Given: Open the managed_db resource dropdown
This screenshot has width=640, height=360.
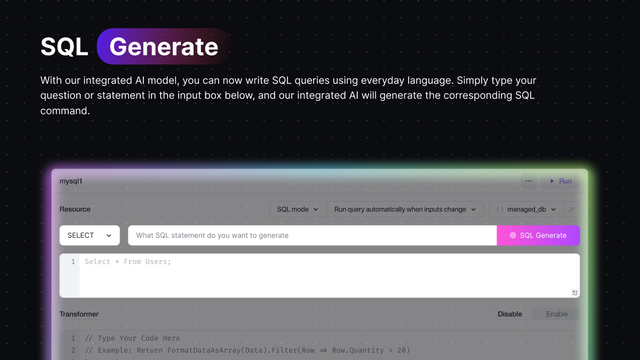Looking at the screenshot, I should point(526,209).
